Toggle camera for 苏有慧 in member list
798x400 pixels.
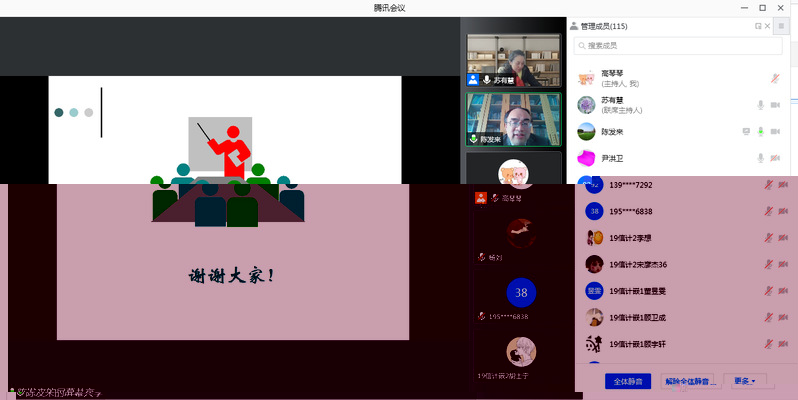775,105
